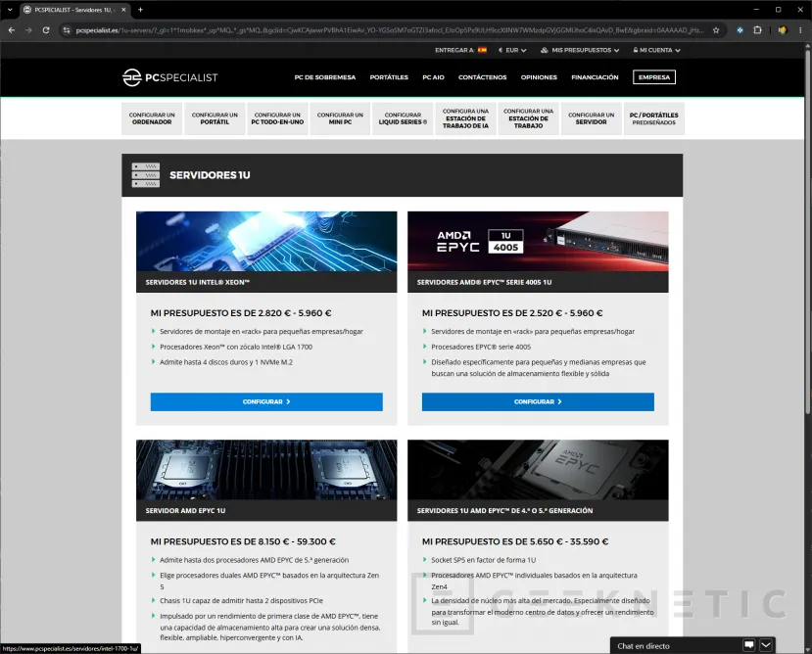Open Chrome's three-dot menu
Image resolution: width=812 pixels, height=654 pixels.
pyautogui.click(x=800, y=30)
